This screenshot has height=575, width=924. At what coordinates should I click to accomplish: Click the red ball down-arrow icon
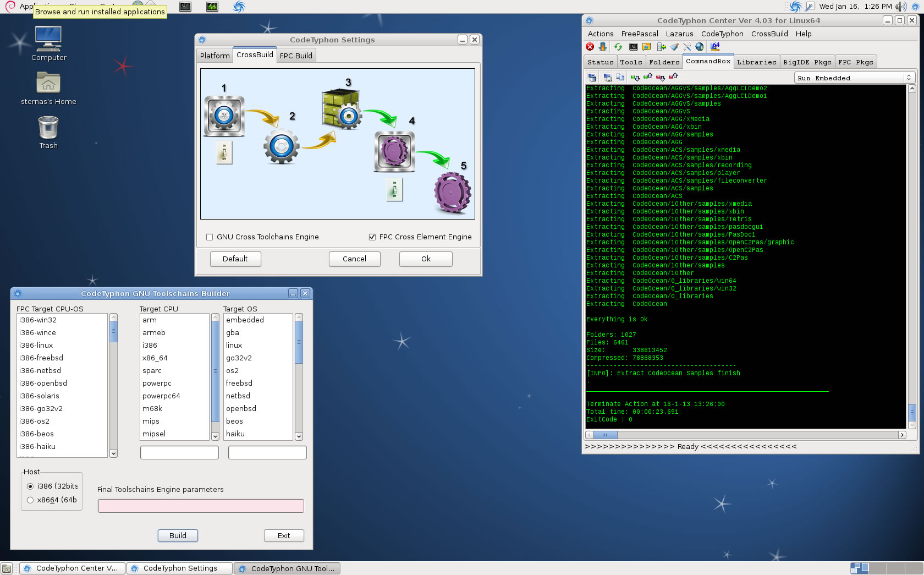point(661,78)
